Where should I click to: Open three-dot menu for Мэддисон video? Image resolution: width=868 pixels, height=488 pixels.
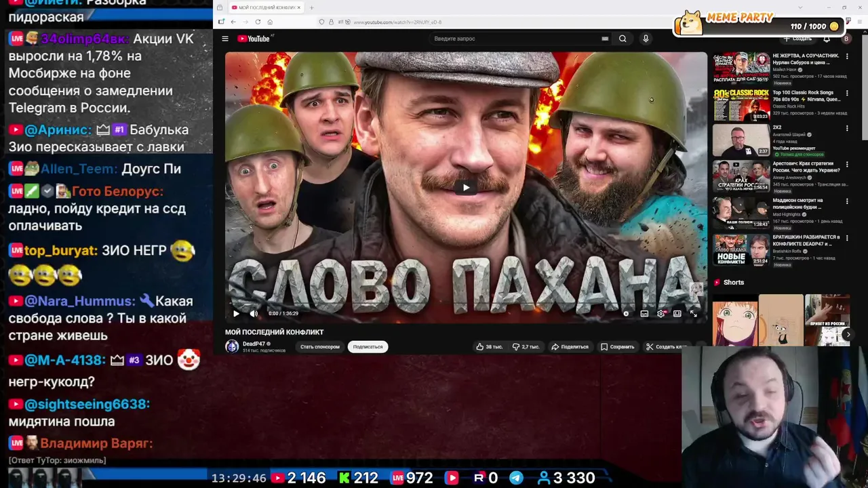coord(847,201)
